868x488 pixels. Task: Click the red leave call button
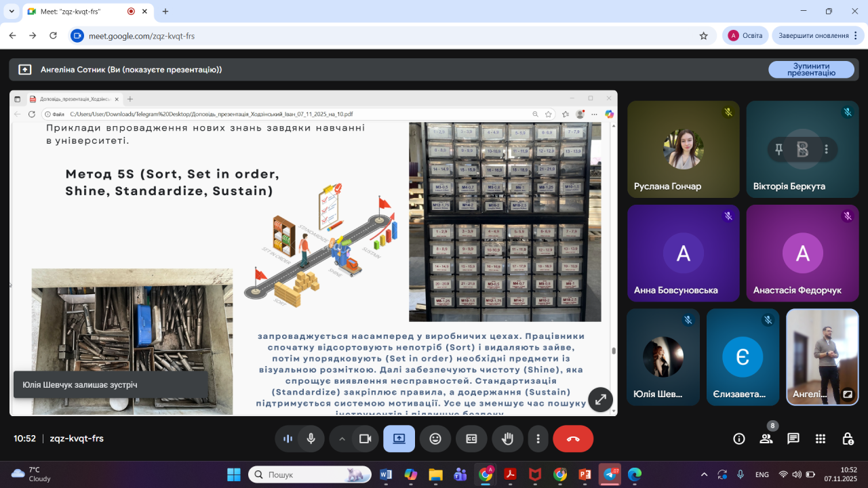(573, 439)
